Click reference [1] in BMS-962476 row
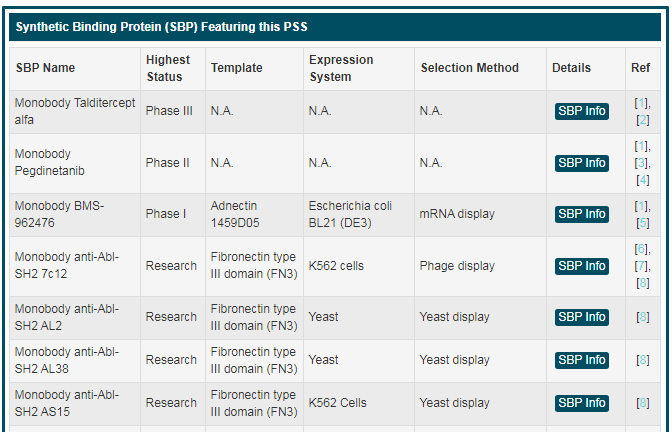The height and width of the screenshot is (432, 672). pyautogui.click(x=642, y=206)
